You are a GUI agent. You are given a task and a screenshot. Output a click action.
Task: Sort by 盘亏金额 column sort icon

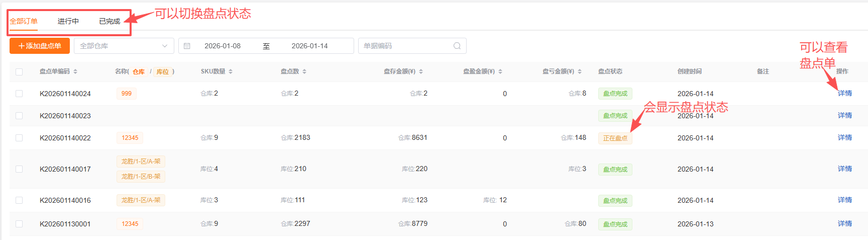pos(580,71)
